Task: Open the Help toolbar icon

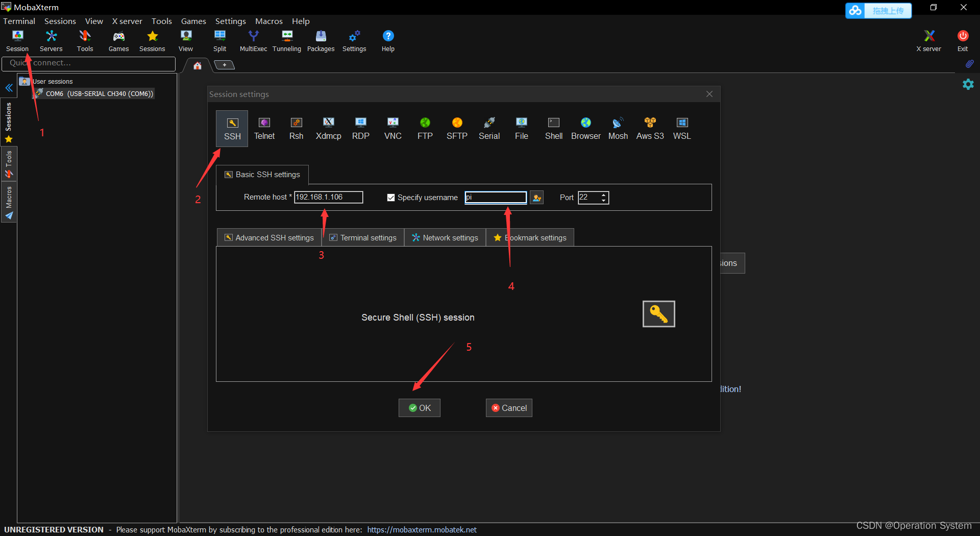Action: click(x=388, y=41)
